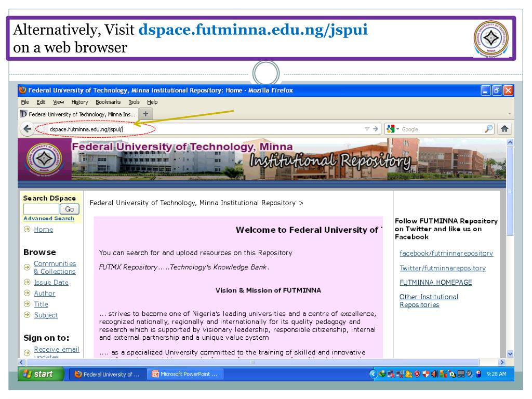Click the horizontal scrollbar right arrow
The height and width of the screenshot is (399, 532).
tap(502, 362)
